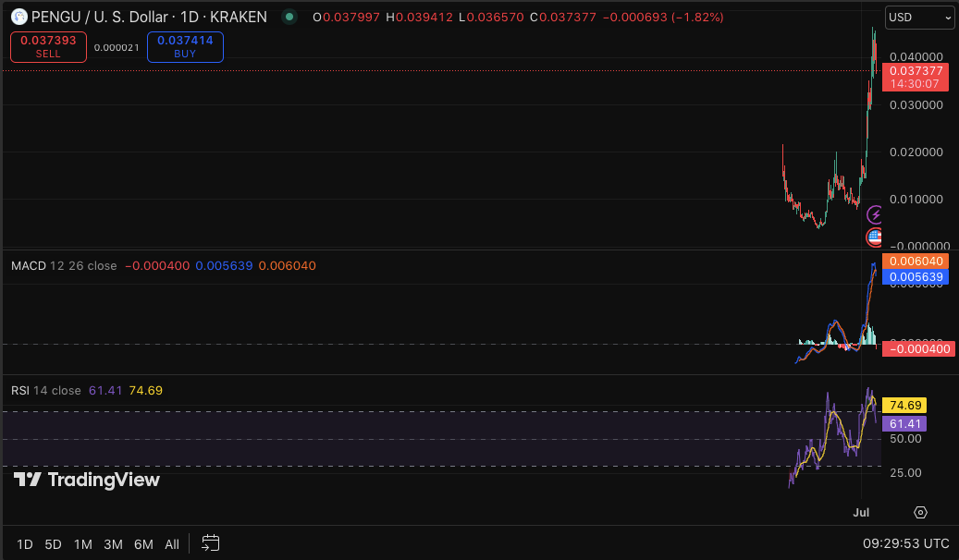Select the All time range
Image resolution: width=959 pixels, height=560 pixels.
tap(172, 544)
